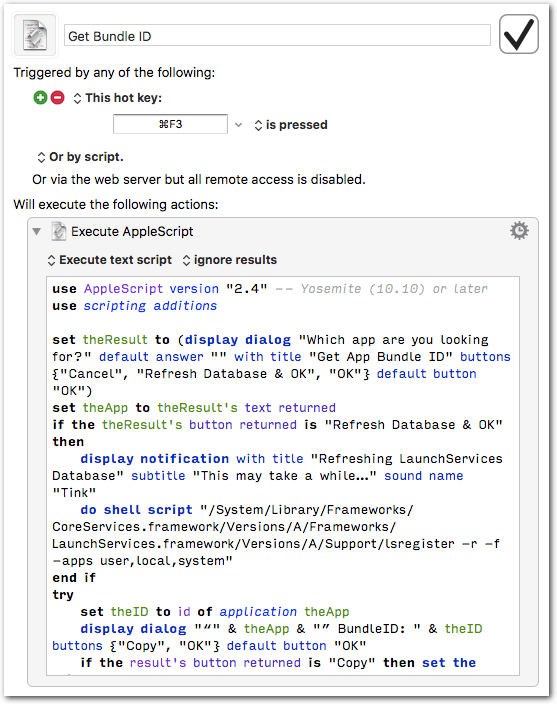Click the Get Bundle ID macro name field
Viewport: 557px width, 704px height.
click(277, 36)
